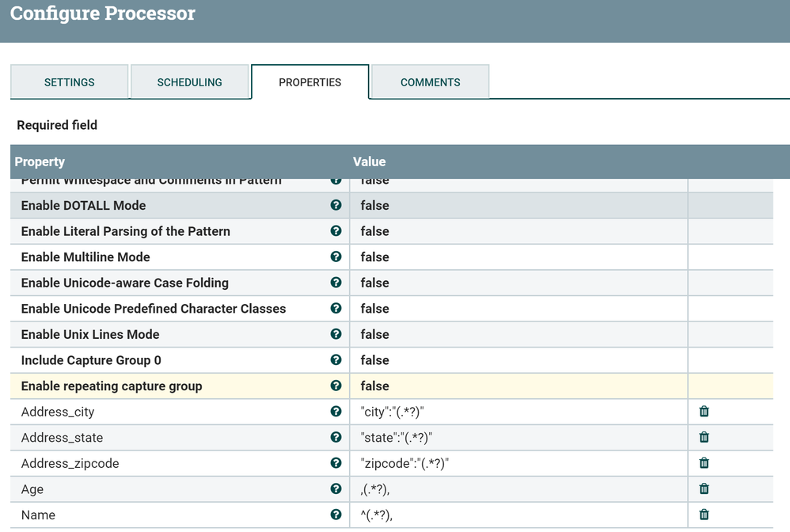
Task: Open value for Enable repeating capture group
Action: pyautogui.click(x=375, y=386)
